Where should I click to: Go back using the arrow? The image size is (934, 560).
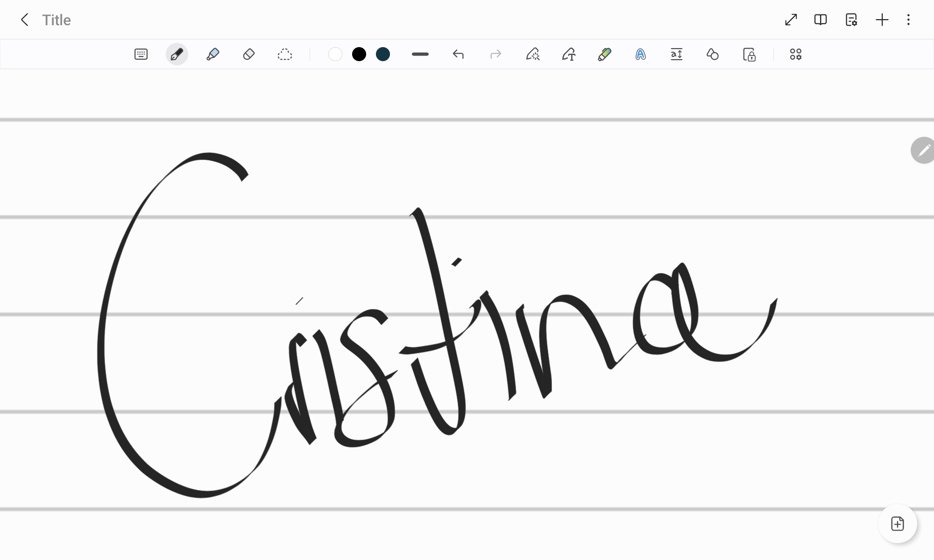(x=25, y=20)
